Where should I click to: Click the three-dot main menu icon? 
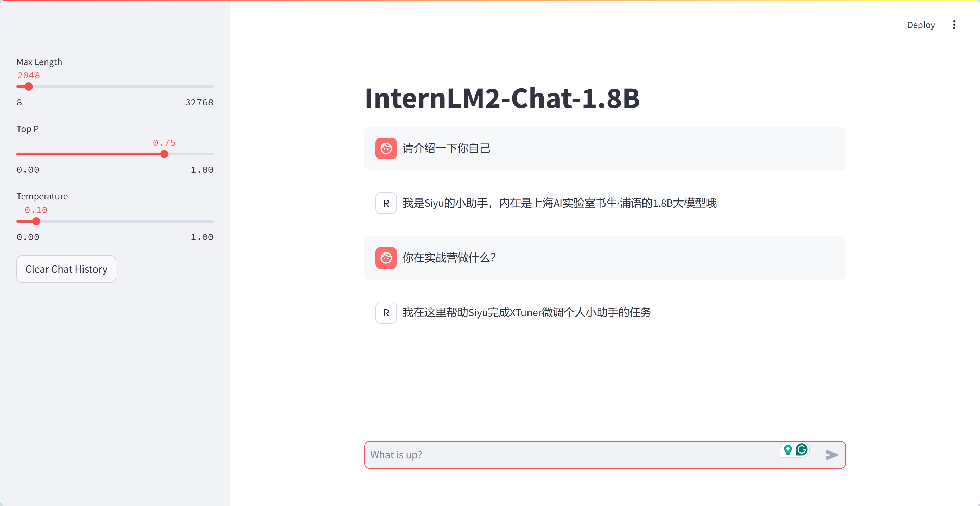[x=954, y=25]
